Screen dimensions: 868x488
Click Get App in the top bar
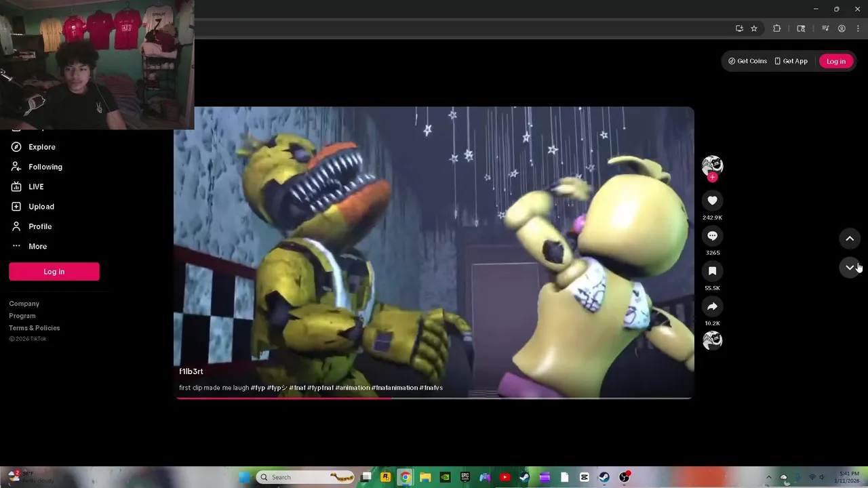point(791,61)
